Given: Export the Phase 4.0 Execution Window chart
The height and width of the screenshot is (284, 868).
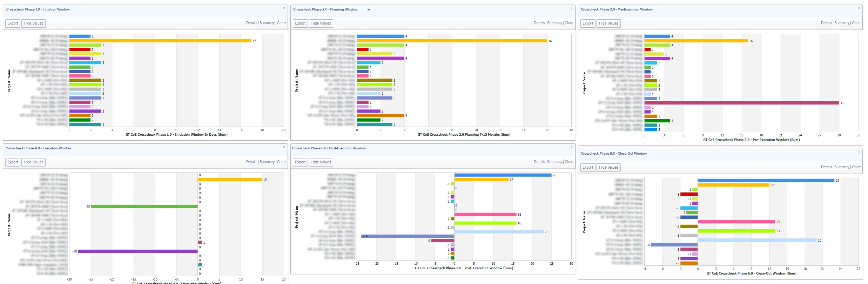Looking at the screenshot, I should (x=13, y=162).
